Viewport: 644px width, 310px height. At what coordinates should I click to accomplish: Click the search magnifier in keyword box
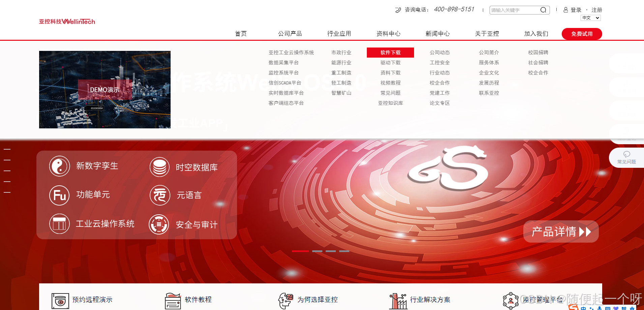click(543, 10)
